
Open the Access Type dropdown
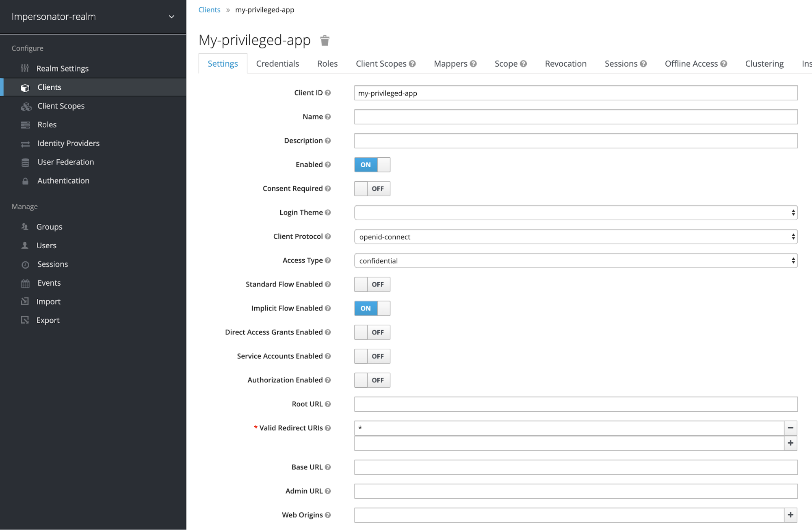pyautogui.click(x=575, y=261)
